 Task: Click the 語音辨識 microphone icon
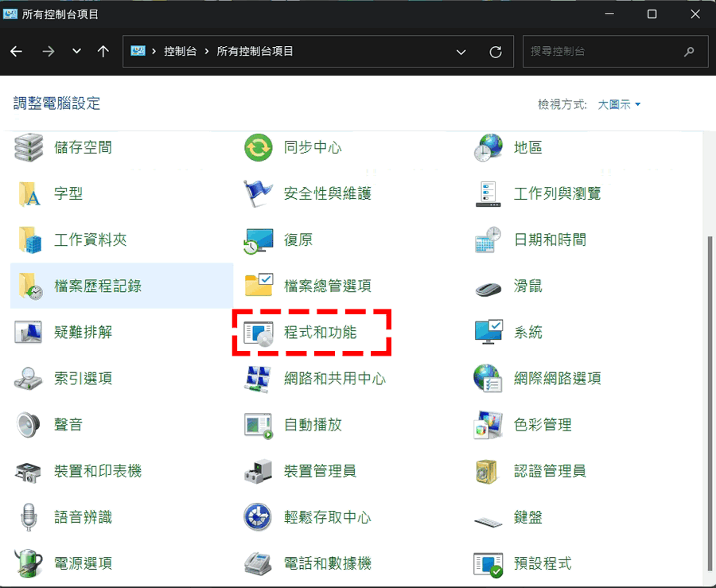click(x=29, y=517)
